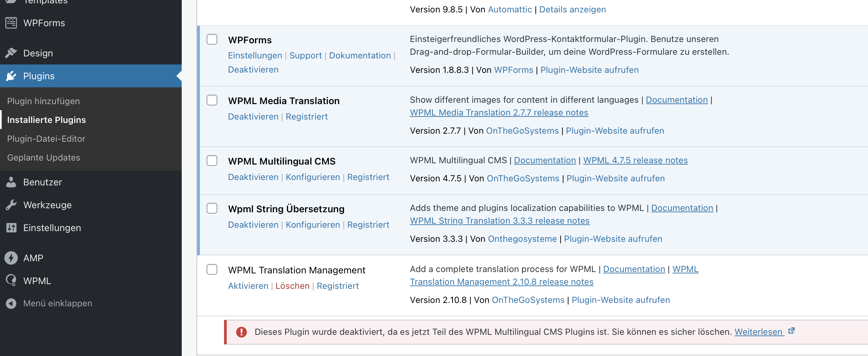Open Geplante Updates submenu item
This screenshot has height=356, width=868.
coord(43,158)
